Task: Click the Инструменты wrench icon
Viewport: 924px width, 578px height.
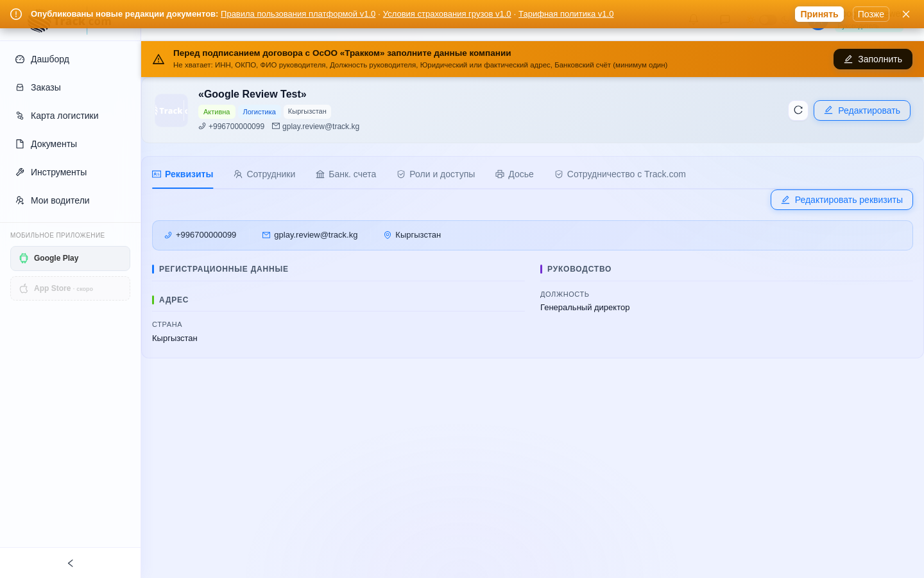Action: pos(20,172)
